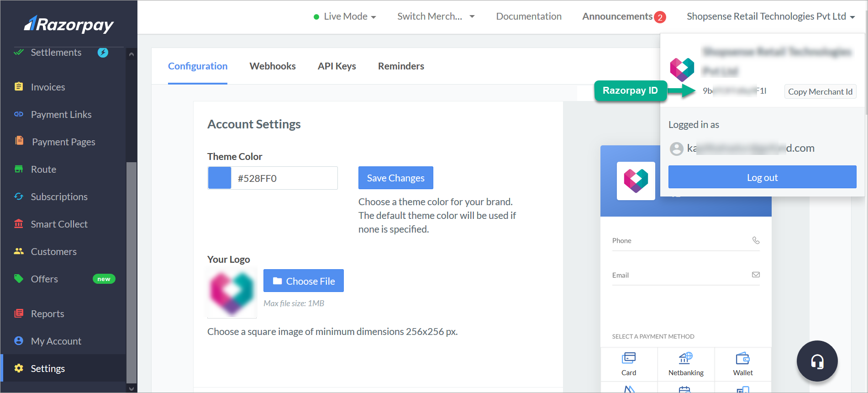
Task: Click the Log out button
Action: (762, 177)
